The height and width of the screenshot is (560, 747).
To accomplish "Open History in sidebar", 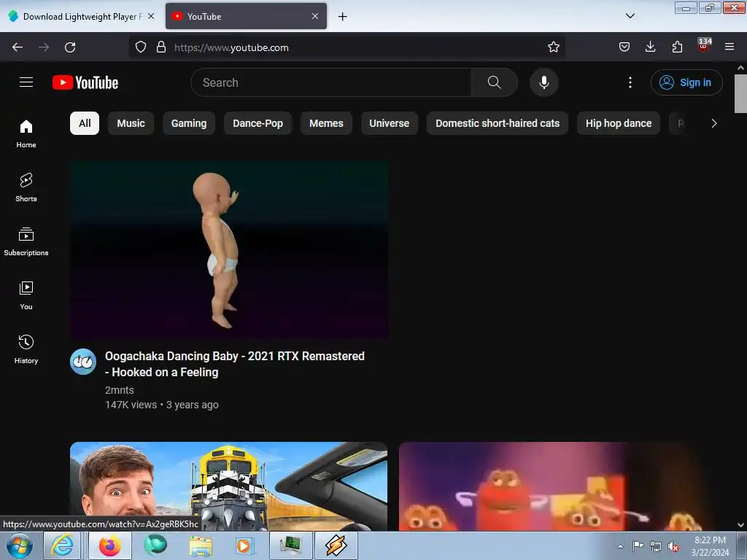I will click(26, 349).
